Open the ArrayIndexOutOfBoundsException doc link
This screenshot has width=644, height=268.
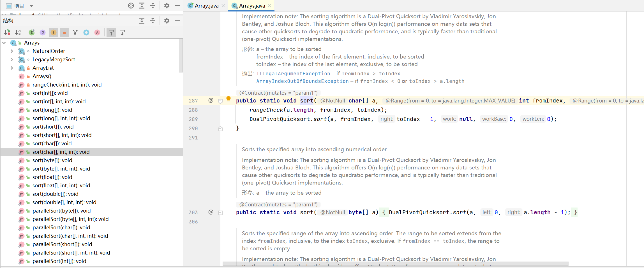point(302,81)
